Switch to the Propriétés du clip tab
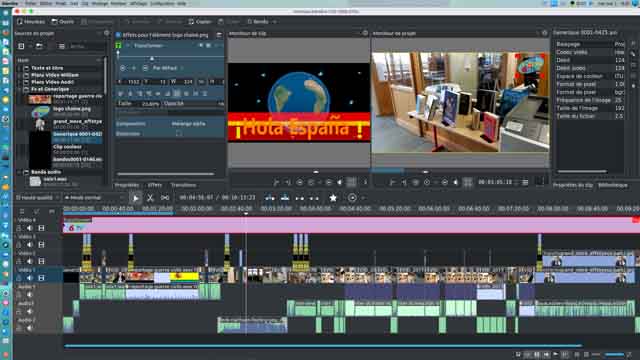This screenshot has width=640, height=360. point(573,185)
